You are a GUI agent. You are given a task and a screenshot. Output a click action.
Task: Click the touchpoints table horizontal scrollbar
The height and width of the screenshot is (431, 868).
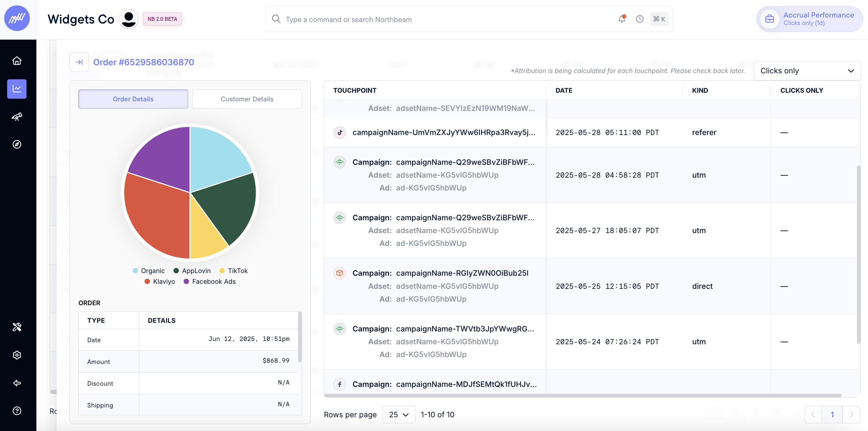pyautogui.click(x=583, y=396)
